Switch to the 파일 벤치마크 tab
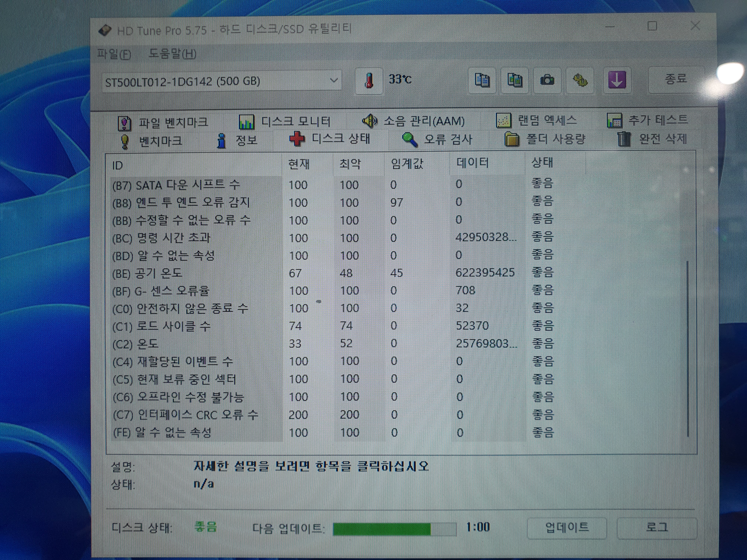747x560 pixels. tap(163, 123)
